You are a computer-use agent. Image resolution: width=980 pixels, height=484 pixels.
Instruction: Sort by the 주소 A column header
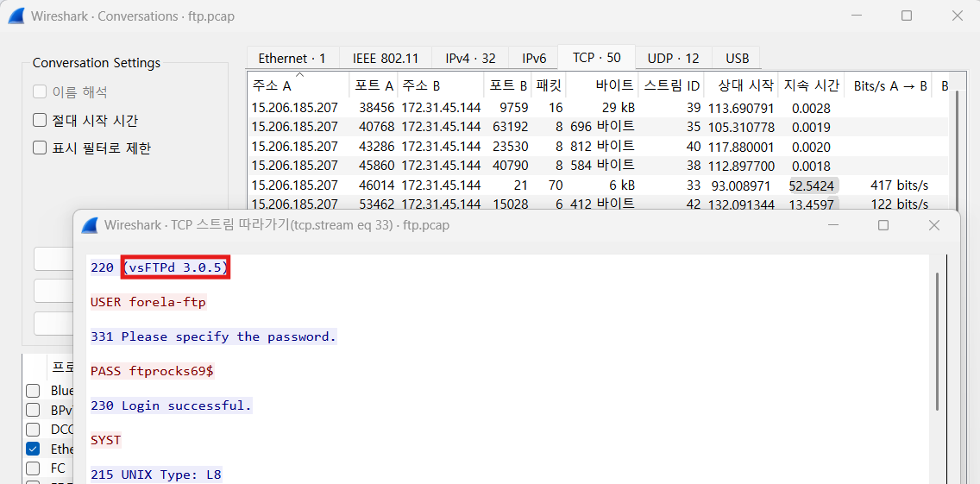[298, 85]
